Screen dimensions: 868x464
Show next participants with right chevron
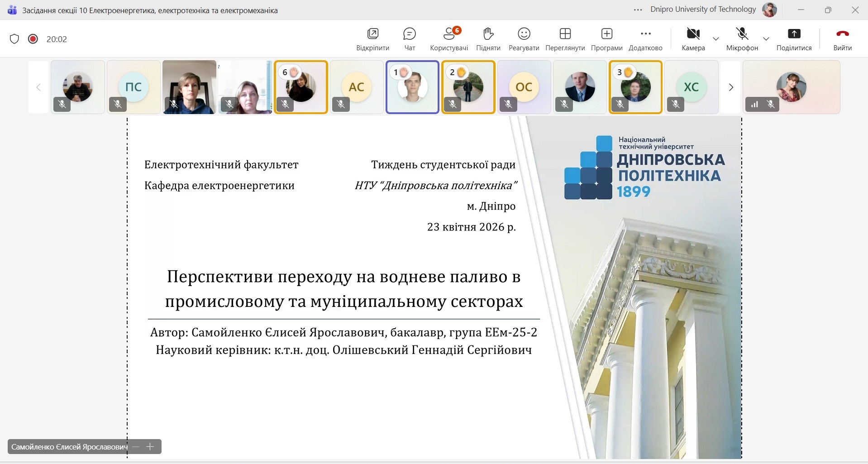pyautogui.click(x=730, y=87)
